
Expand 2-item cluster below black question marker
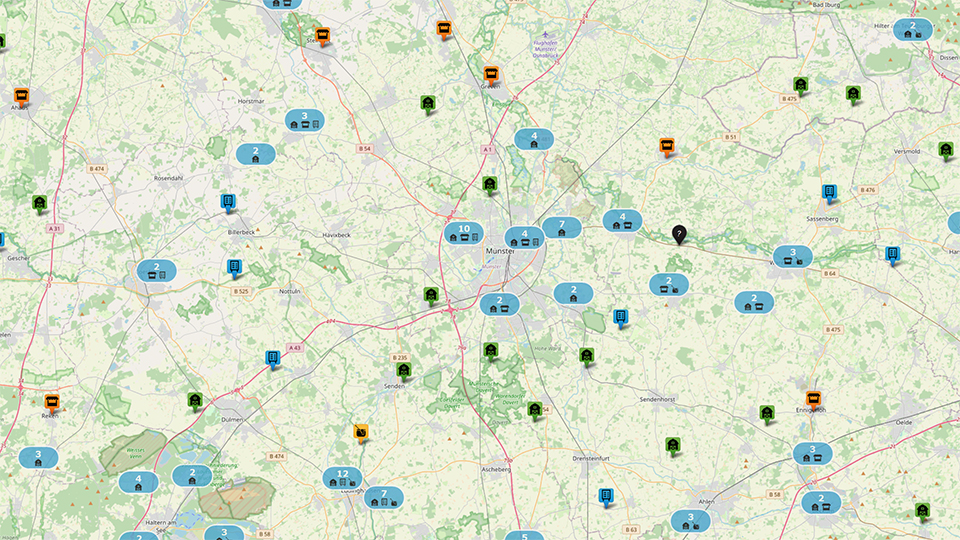[669, 285]
